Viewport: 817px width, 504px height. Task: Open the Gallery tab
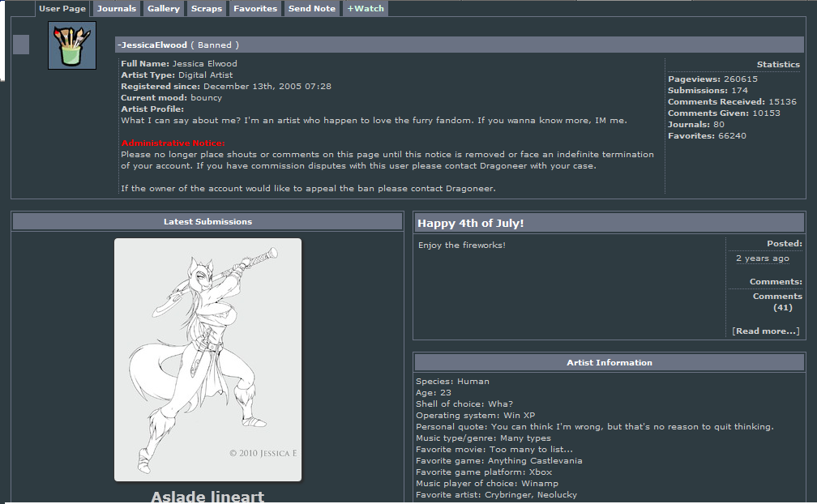pyautogui.click(x=164, y=9)
